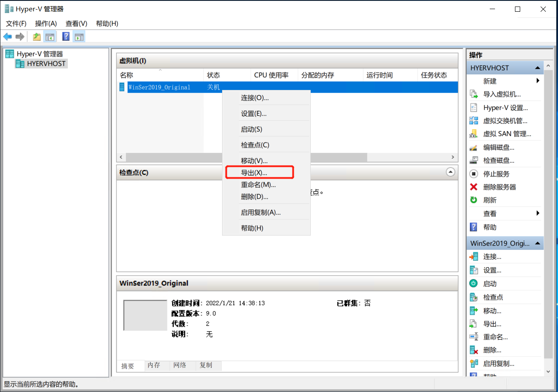Click the back navigation arrow in the toolbar
This screenshot has height=392, width=558.
[x=7, y=37]
